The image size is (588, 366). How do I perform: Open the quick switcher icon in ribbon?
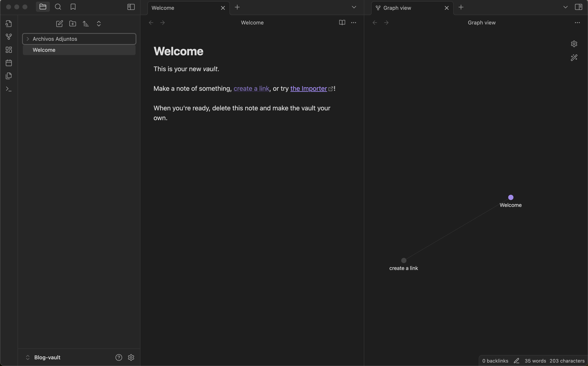[9, 24]
